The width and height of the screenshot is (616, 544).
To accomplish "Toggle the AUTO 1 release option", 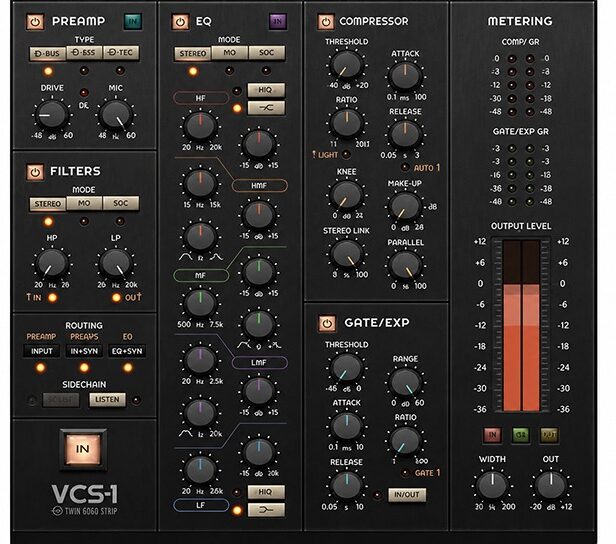I will coord(405,168).
